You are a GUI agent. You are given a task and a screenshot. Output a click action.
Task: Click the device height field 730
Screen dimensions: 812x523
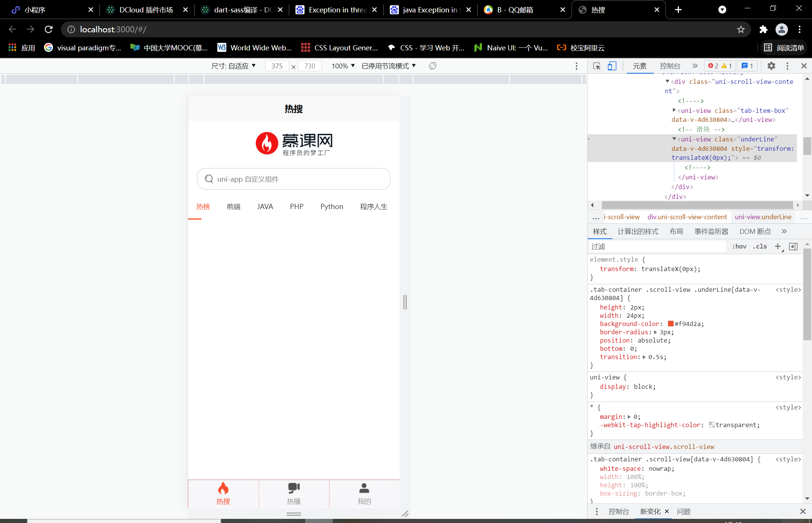[x=310, y=66]
